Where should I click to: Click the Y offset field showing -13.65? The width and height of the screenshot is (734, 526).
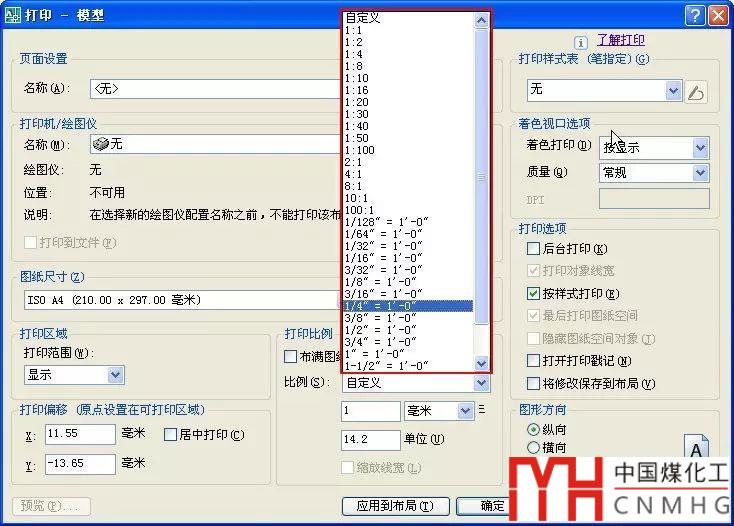(x=80, y=464)
